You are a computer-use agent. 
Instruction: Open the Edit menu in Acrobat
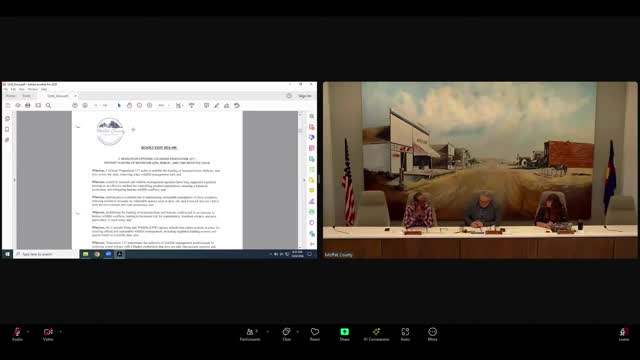13,89
